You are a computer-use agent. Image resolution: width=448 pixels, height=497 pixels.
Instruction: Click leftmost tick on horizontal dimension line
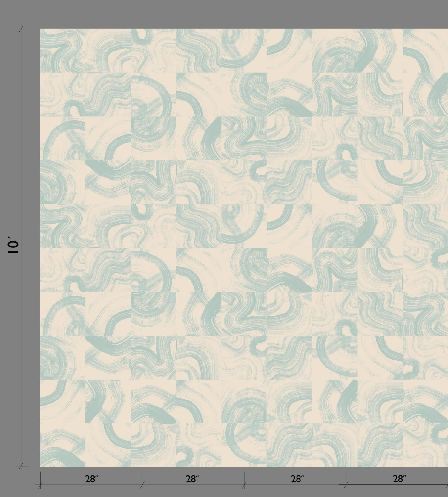click(40, 485)
